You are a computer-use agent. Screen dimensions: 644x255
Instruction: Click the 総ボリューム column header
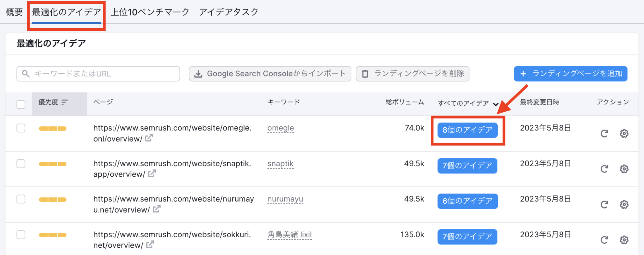pyautogui.click(x=405, y=102)
